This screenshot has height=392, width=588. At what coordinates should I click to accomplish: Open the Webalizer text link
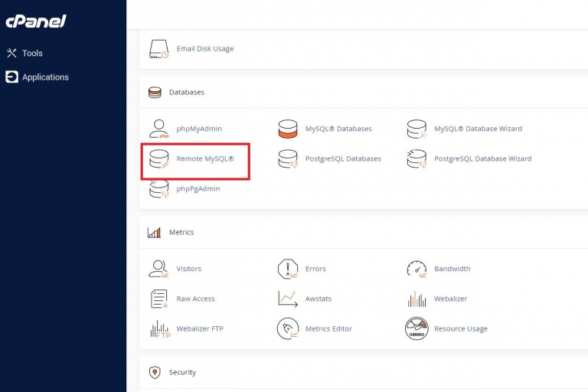point(451,299)
